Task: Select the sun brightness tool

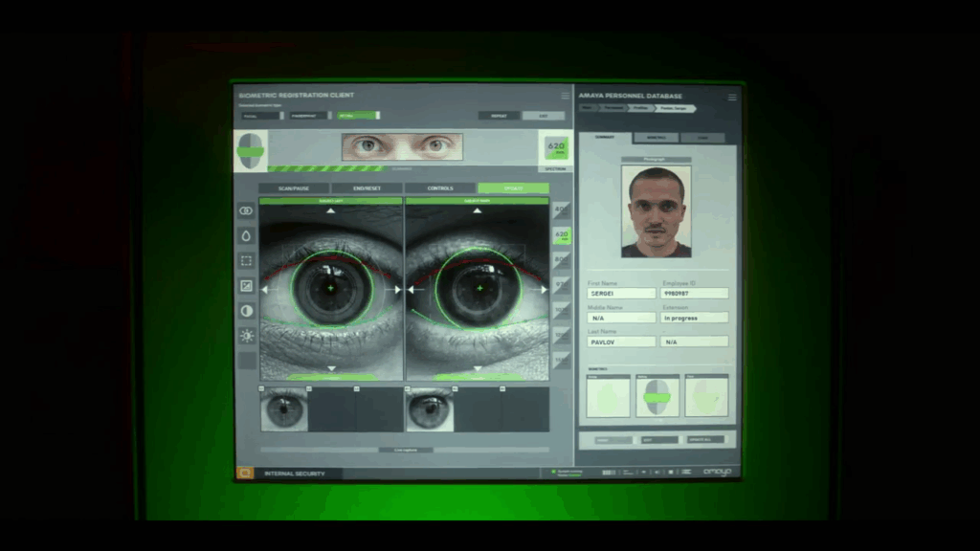Action: (246, 336)
